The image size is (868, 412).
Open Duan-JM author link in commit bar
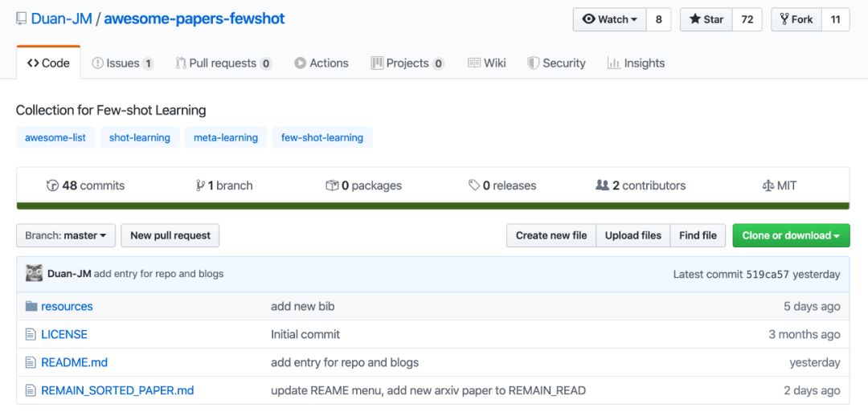(x=70, y=274)
